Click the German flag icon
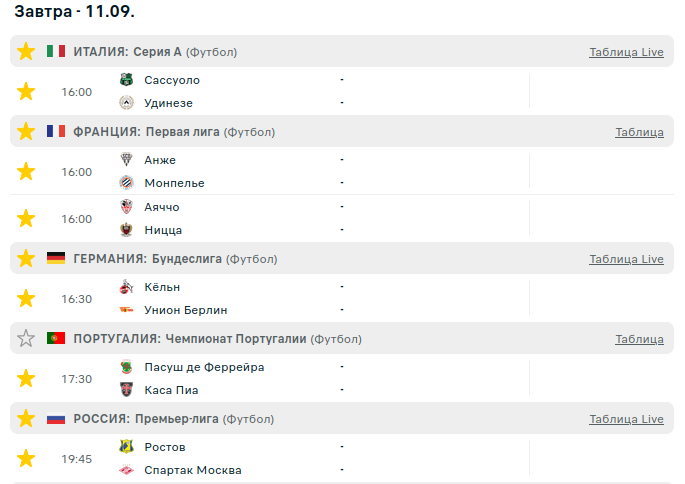 (x=56, y=259)
